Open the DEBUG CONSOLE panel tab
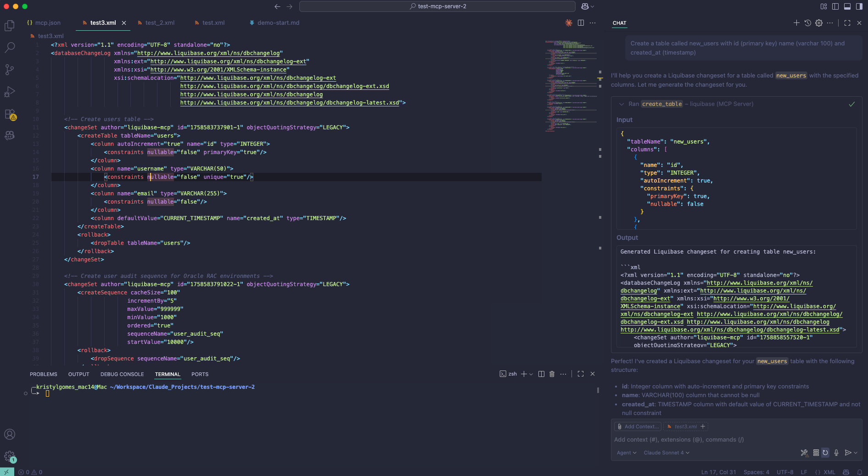The width and height of the screenshot is (868, 476). pyautogui.click(x=122, y=374)
